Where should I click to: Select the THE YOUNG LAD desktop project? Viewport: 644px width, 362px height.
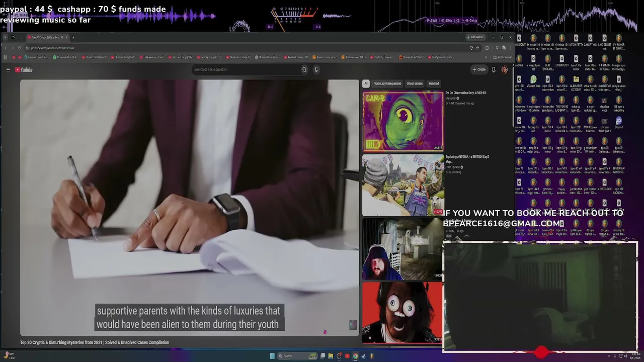[x=562, y=103]
